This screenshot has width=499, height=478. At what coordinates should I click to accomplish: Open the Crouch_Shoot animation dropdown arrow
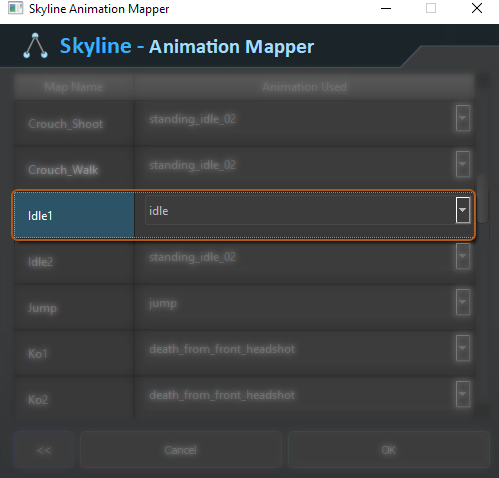(463, 118)
